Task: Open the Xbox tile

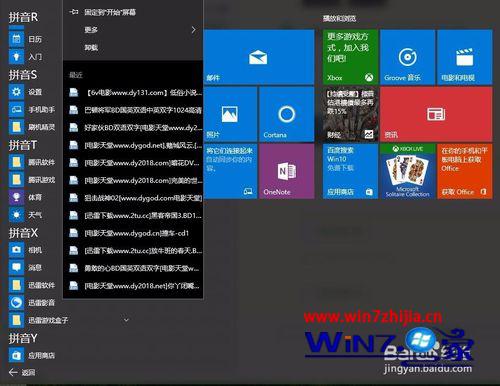Action: (350, 57)
